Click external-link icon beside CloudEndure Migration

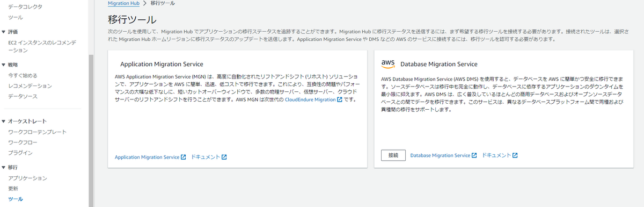(x=340, y=99)
